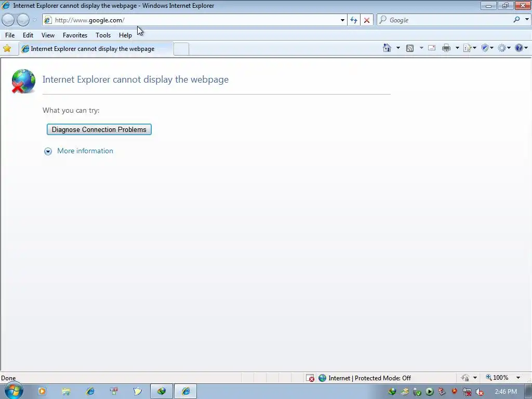This screenshot has height=399, width=532.
Task: Open the Print options dropdown arrow
Action: pos(457,48)
